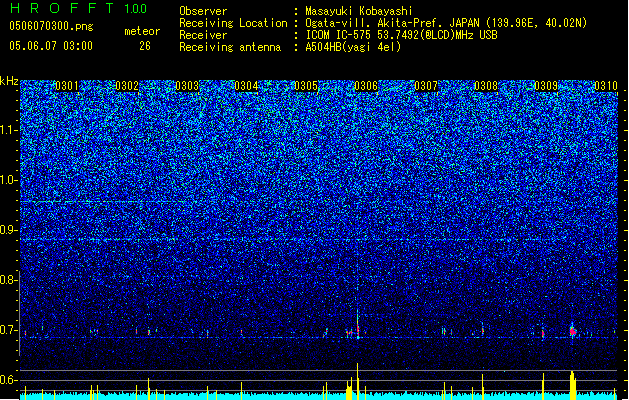Click the HROFFT 1.0.0 title text

[78, 8]
